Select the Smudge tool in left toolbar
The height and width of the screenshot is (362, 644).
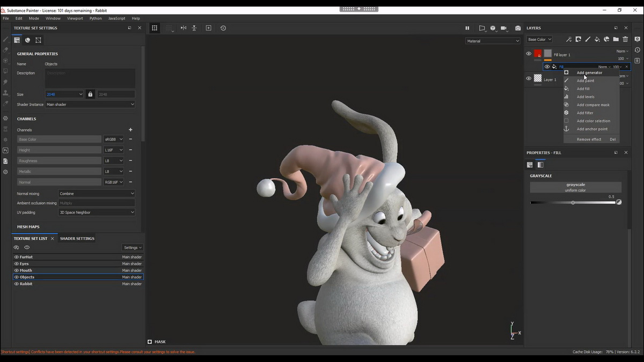[5, 82]
